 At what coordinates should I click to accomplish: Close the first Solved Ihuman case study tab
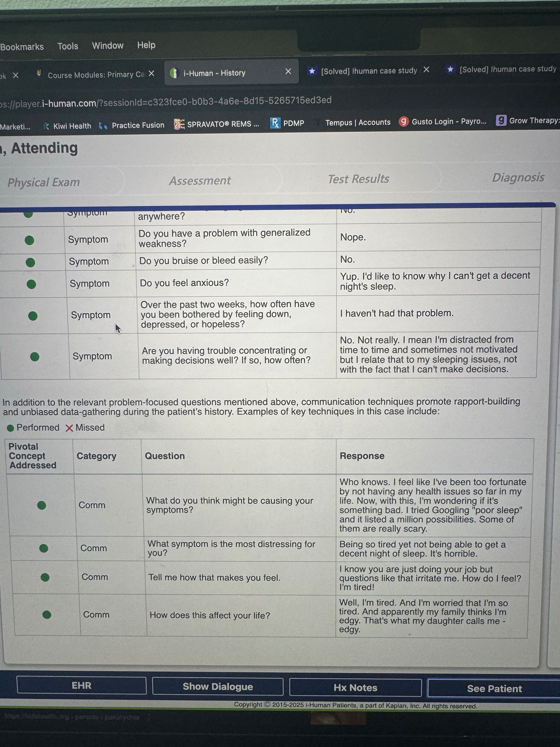coord(426,70)
